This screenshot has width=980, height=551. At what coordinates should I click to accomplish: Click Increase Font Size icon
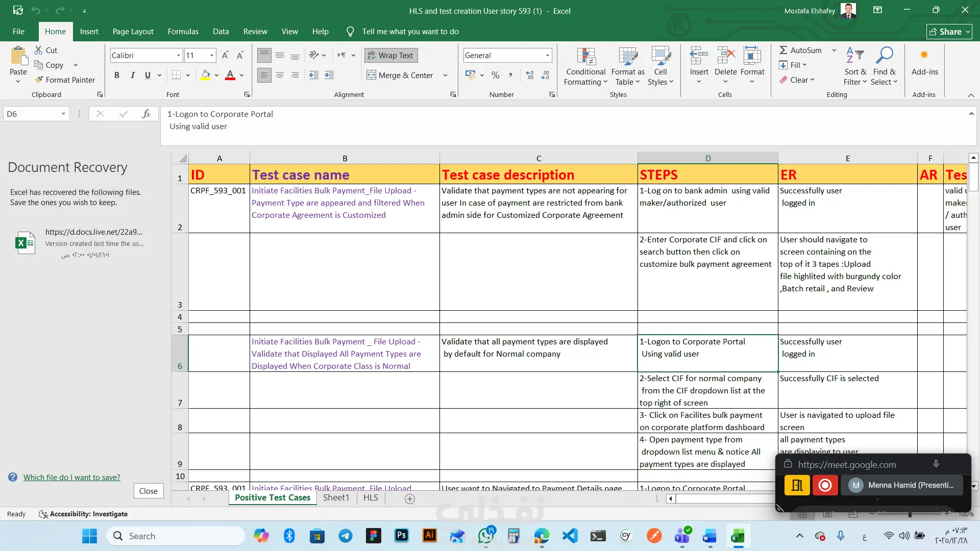pos(225,55)
